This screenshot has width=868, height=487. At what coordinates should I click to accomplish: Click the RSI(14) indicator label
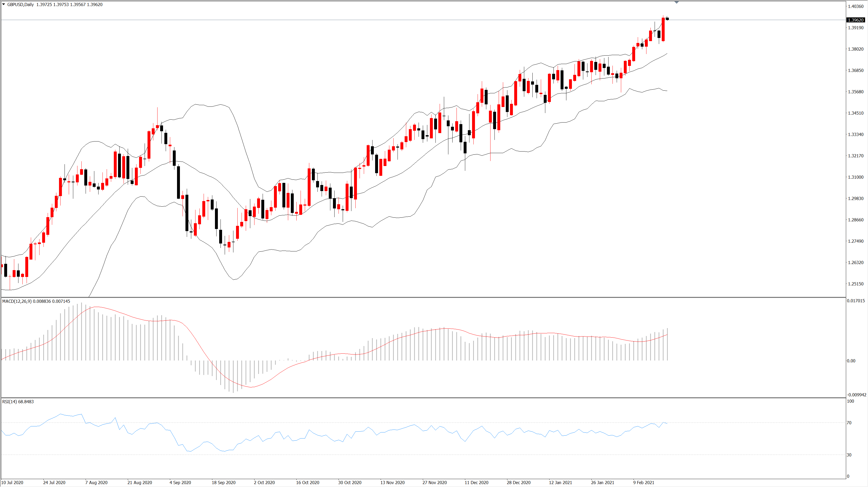coord(18,401)
